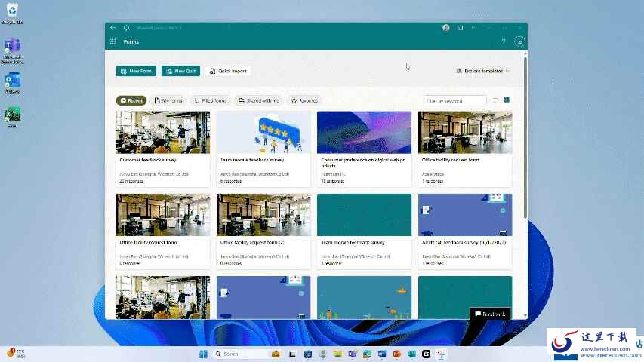Screen dimensions: 644x362
Task: View the Favorites tab
Action: pyautogui.click(x=304, y=100)
